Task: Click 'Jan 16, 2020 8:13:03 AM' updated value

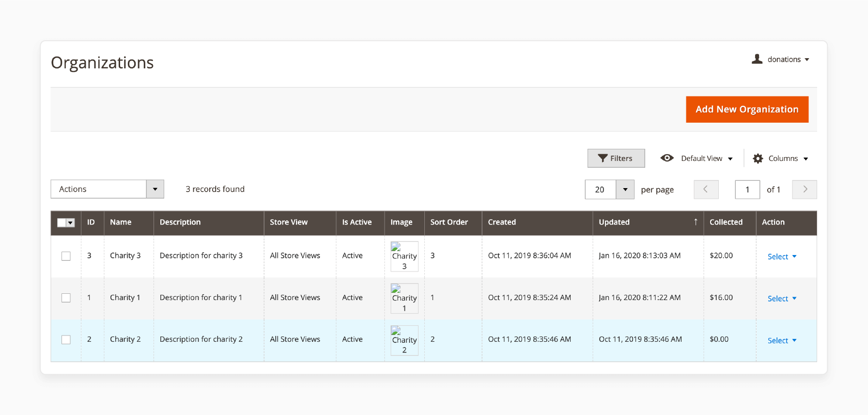Action: pos(639,255)
